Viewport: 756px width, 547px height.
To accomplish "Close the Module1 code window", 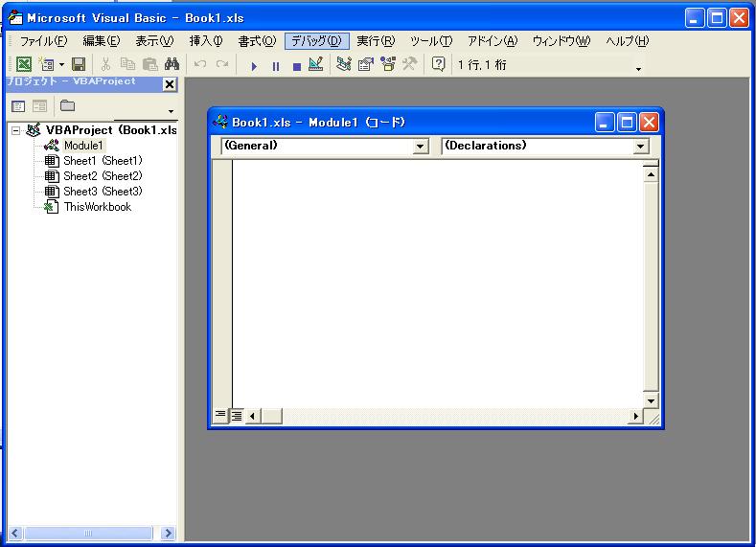I will click(x=649, y=123).
